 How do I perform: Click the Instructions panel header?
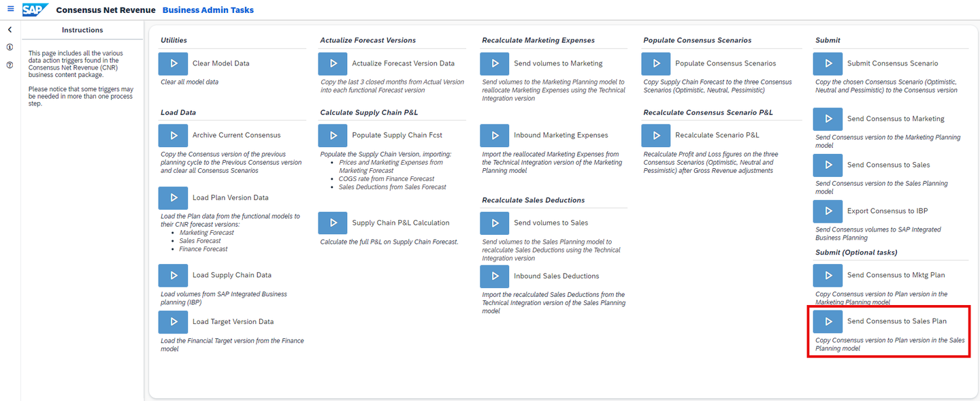(x=82, y=30)
